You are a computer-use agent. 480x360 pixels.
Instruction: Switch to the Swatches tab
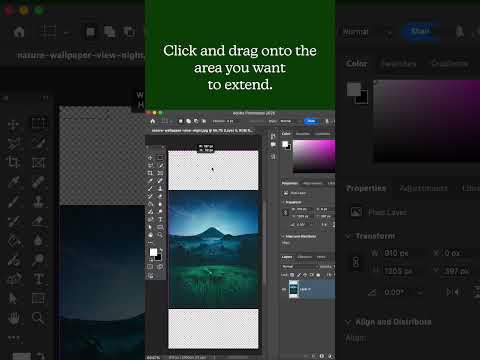398,63
